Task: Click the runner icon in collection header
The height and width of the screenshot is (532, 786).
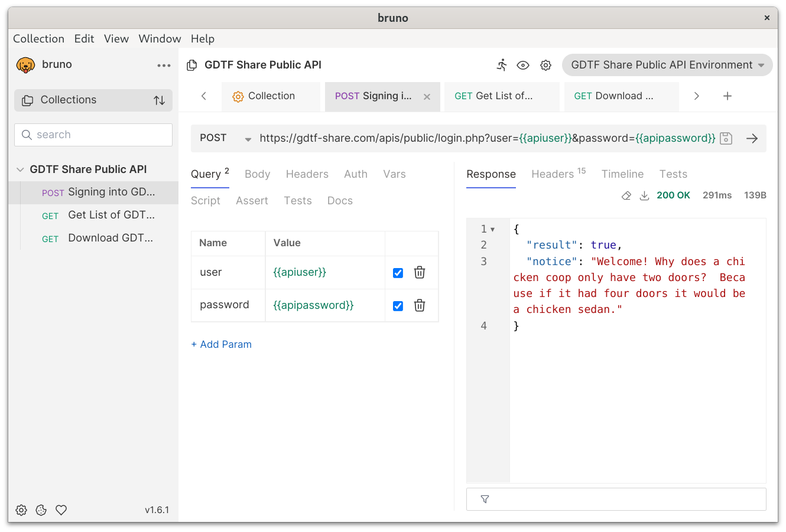Action: pyautogui.click(x=502, y=65)
